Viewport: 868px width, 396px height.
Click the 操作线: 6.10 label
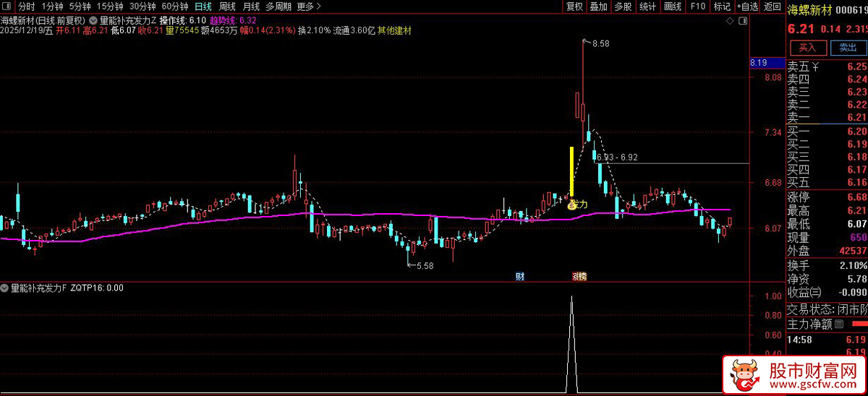click(x=182, y=22)
